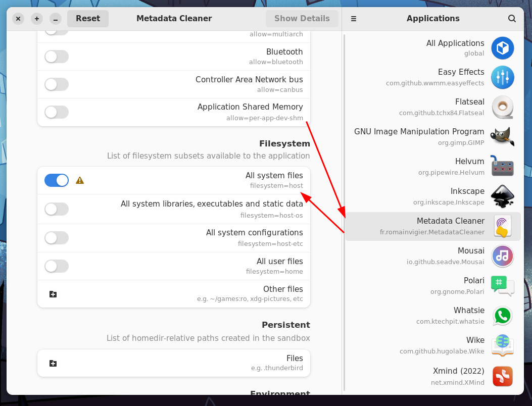The image size is (532, 406).
Task: Click the Whatsie phone icon
Action: coord(503,316)
